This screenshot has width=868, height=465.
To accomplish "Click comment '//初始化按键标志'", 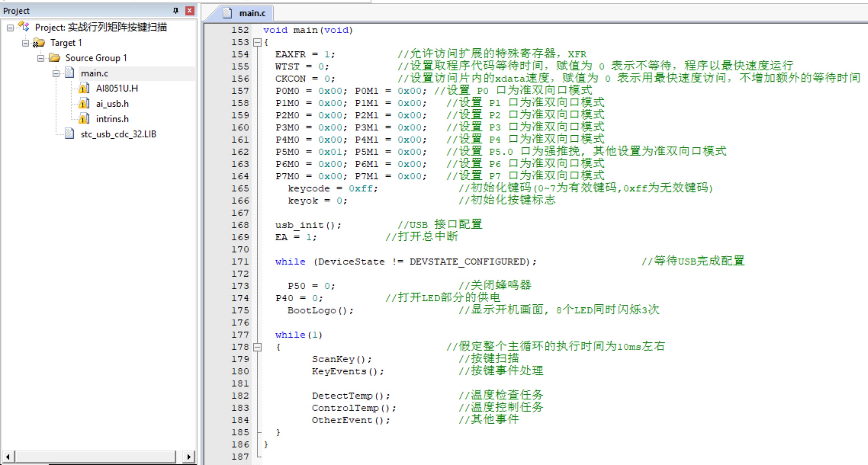I will 507,200.
